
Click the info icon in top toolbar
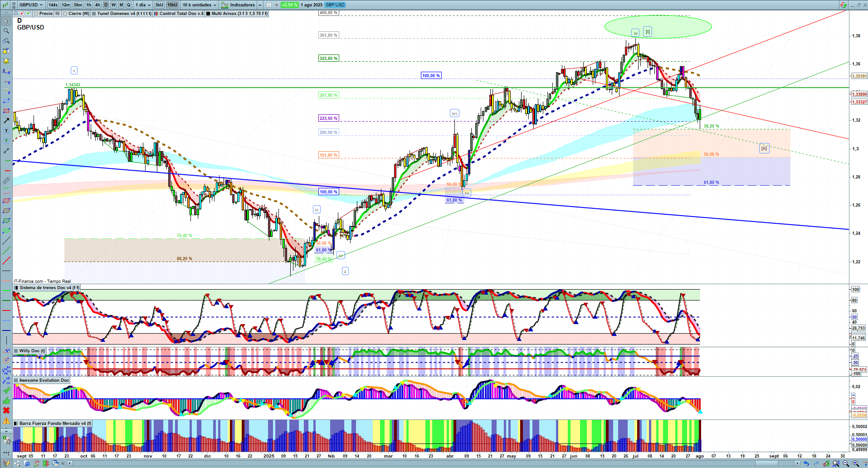pyautogui.click(x=269, y=5)
